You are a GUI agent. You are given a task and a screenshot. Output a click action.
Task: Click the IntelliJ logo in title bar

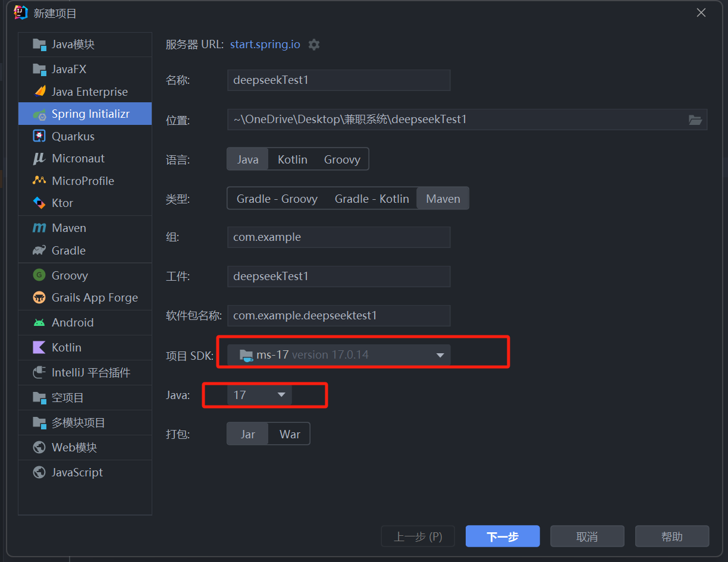(21, 12)
